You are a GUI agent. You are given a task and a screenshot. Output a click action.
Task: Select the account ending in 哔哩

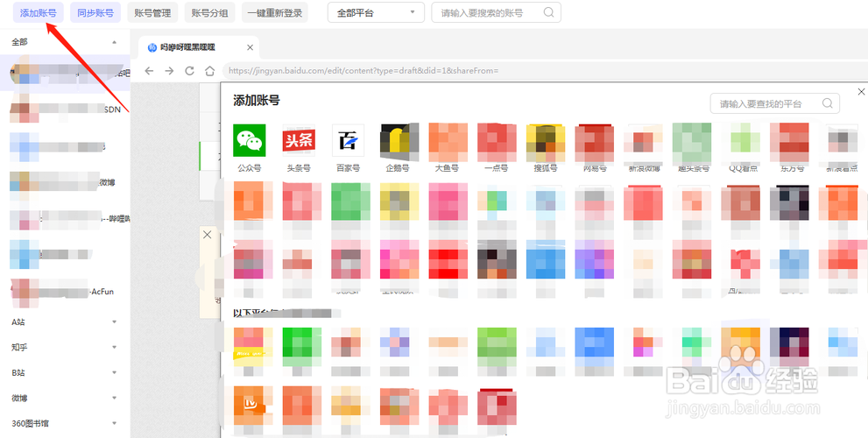point(65,219)
